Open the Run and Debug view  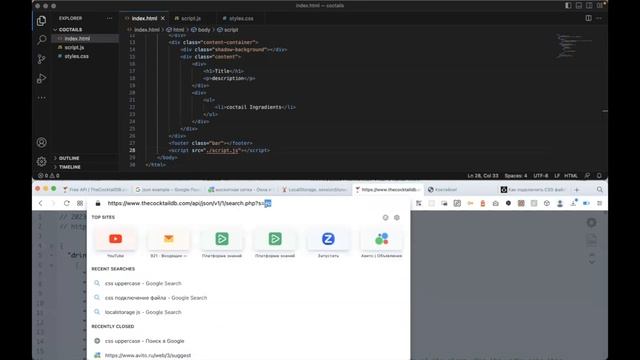41,78
